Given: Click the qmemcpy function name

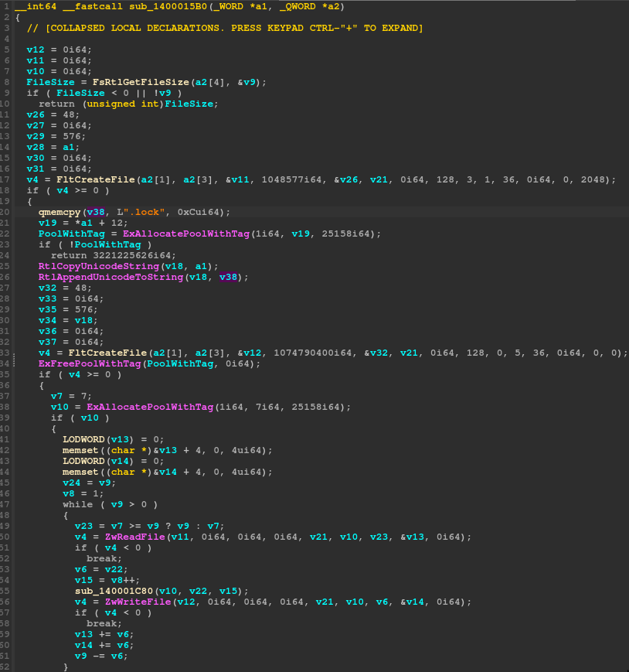Looking at the screenshot, I should 59,212.
